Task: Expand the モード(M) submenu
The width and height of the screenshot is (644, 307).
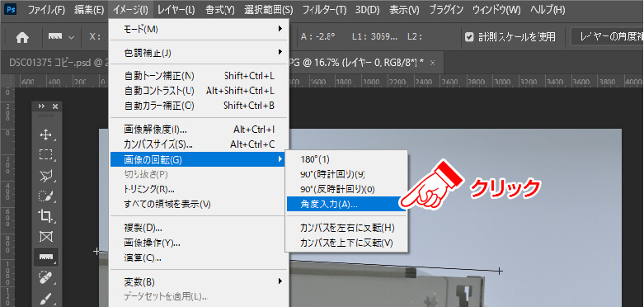Action: coord(200,29)
